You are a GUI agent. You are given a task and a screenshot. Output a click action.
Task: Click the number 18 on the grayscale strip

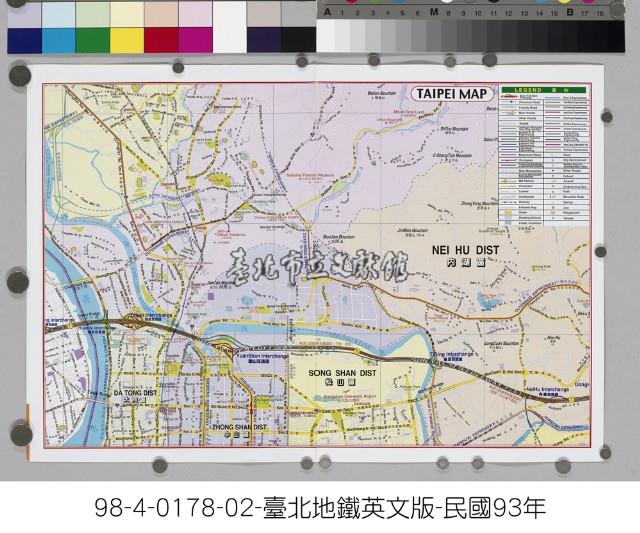point(600,13)
